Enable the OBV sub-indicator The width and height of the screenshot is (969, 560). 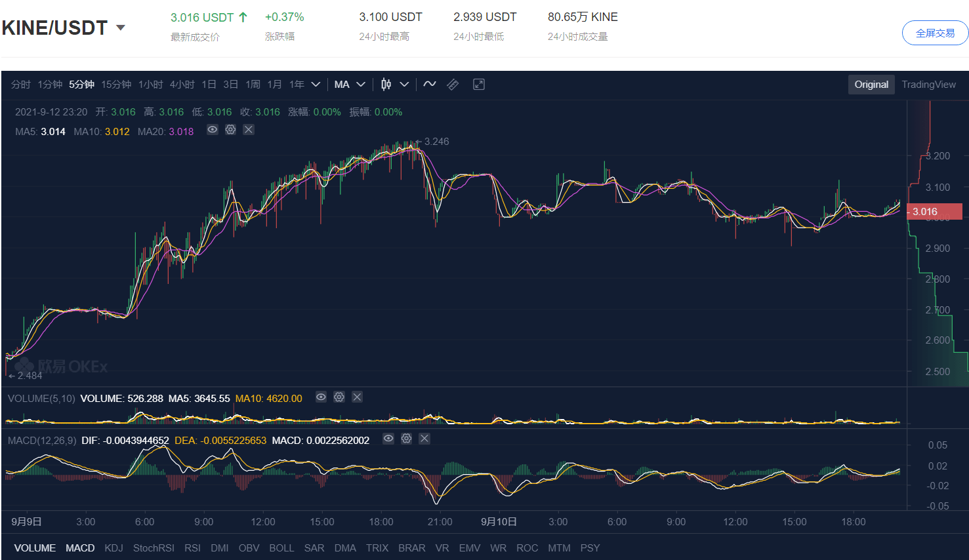click(249, 548)
